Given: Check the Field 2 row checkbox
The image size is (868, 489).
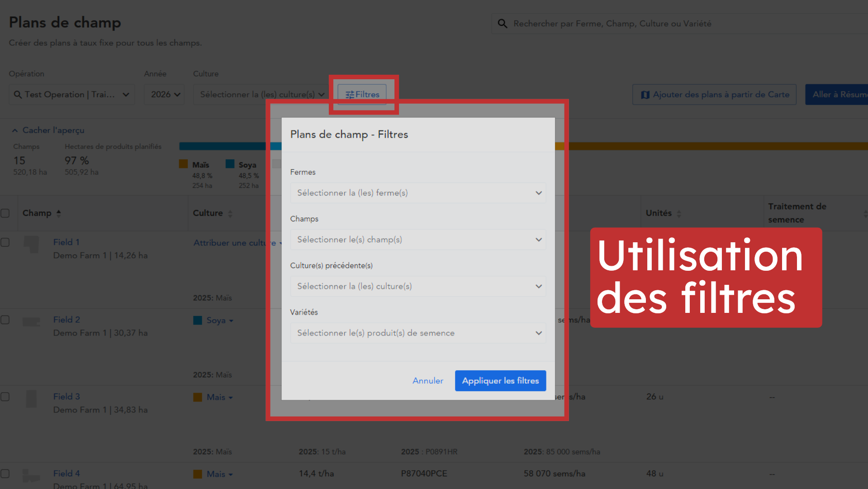Looking at the screenshot, I should (x=5, y=320).
